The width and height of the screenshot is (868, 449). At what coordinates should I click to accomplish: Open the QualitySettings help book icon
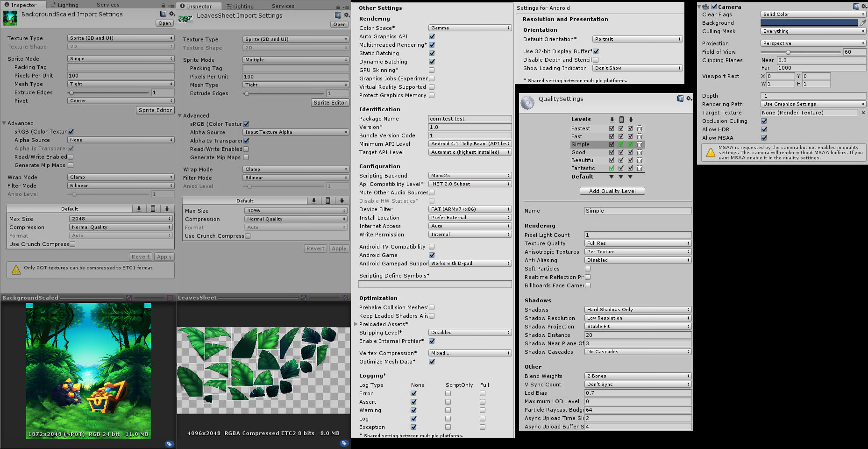pyautogui.click(x=680, y=99)
